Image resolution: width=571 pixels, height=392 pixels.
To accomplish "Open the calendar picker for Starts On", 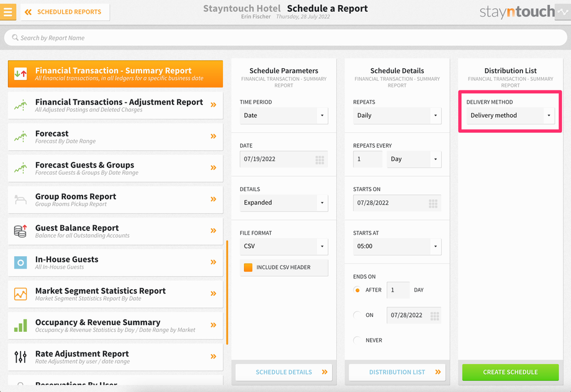I will pyautogui.click(x=433, y=203).
